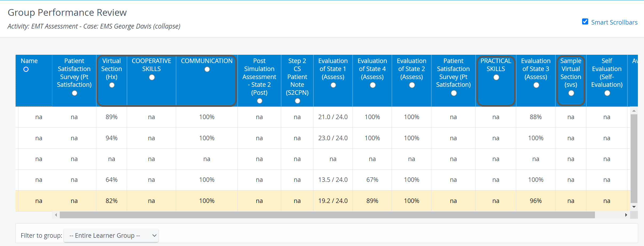Uncheck the Smart Scrollbars checkbox

coord(585,22)
